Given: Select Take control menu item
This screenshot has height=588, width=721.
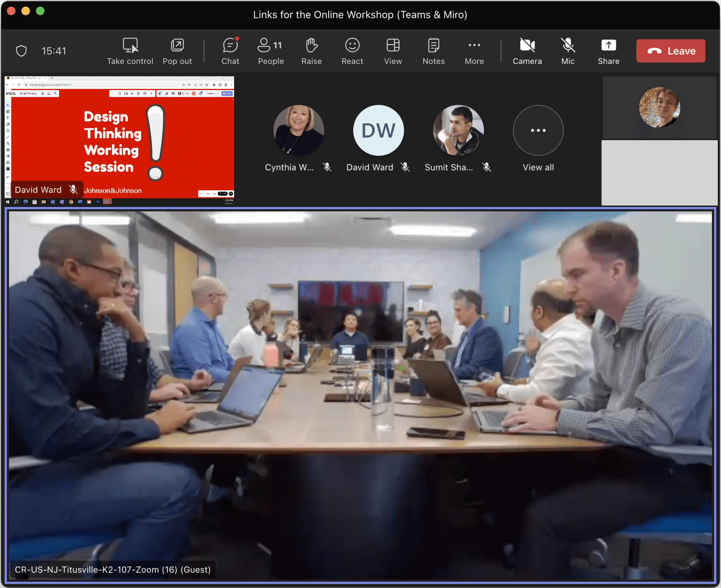Looking at the screenshot, I should pyautogui.click(x=129, y=51).
